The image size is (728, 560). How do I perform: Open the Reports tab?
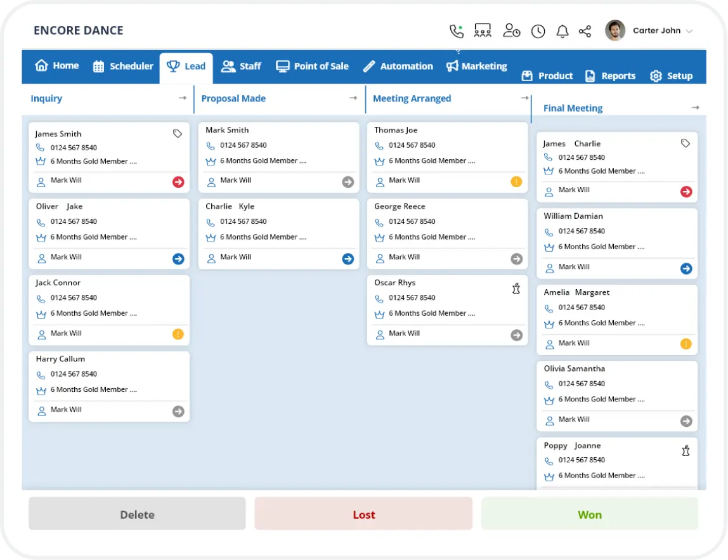610,76
